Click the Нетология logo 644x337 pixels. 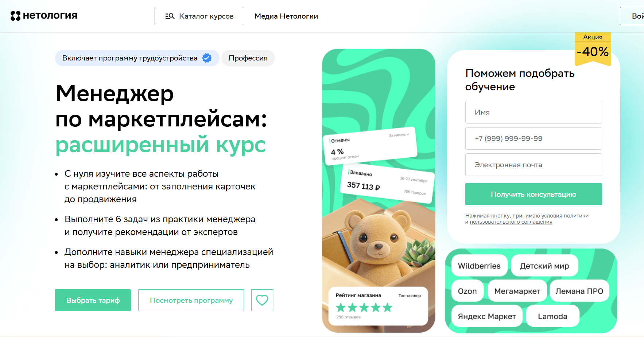pos(44,16)
